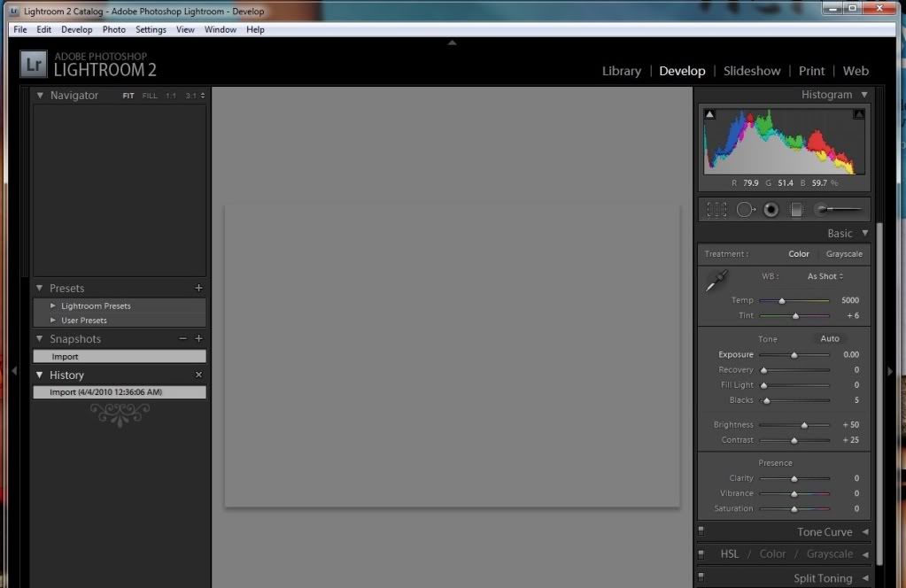Open the File menu
Screen dimensions: 906x588
point(20,29)
